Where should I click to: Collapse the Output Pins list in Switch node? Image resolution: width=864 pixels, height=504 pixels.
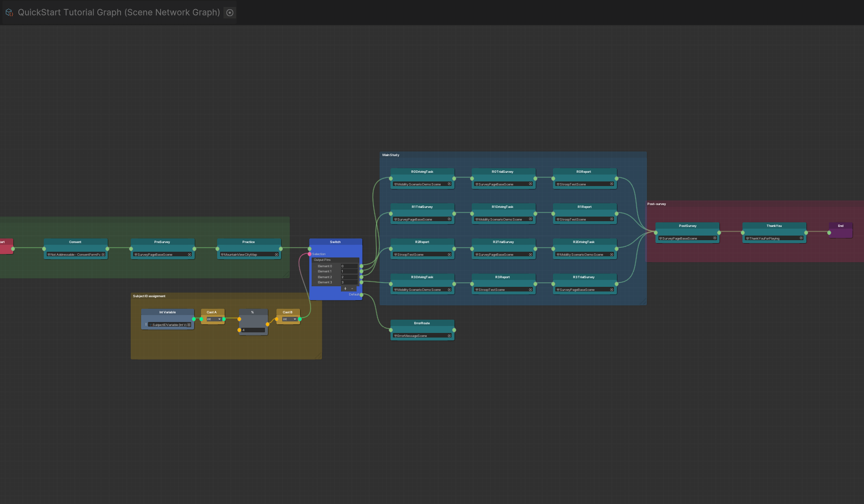335,260
